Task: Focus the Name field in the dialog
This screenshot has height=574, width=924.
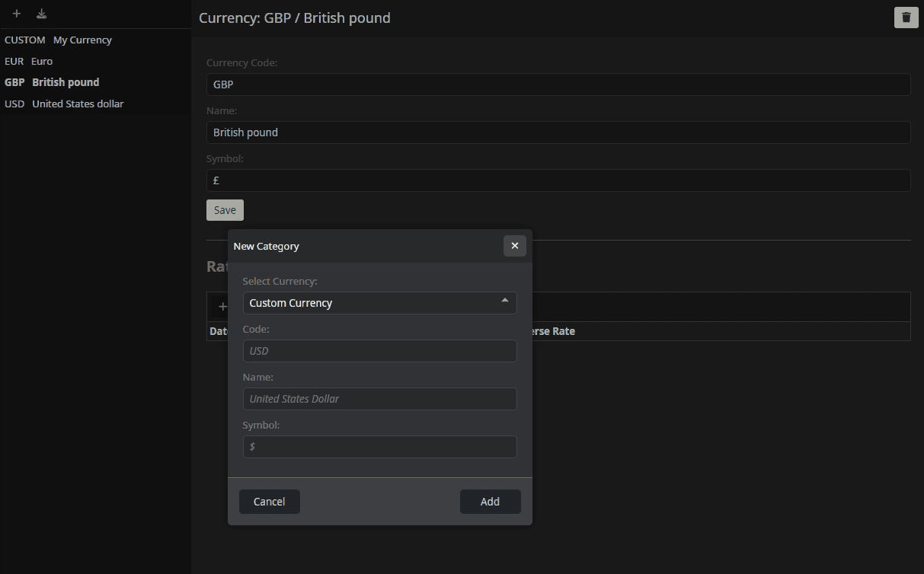Action: [x=379, y=399]
